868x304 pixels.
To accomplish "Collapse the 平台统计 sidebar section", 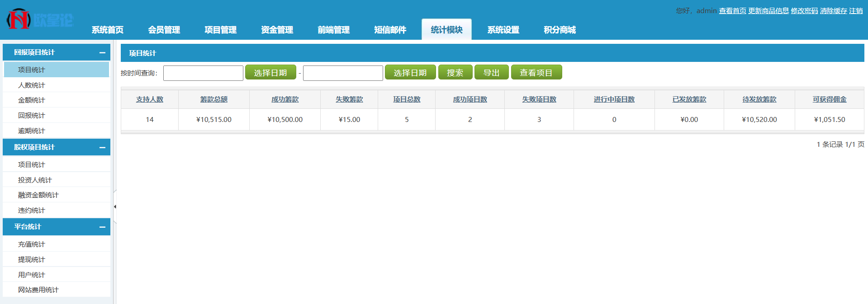I will (102, 227).
